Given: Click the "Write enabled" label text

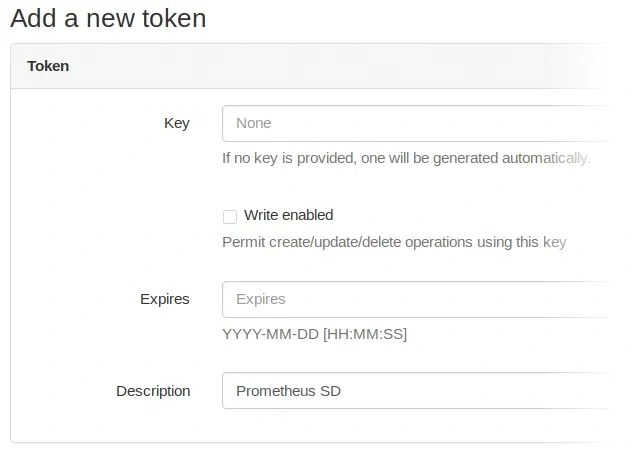Looking at the screenshot, I should [288, 215].
